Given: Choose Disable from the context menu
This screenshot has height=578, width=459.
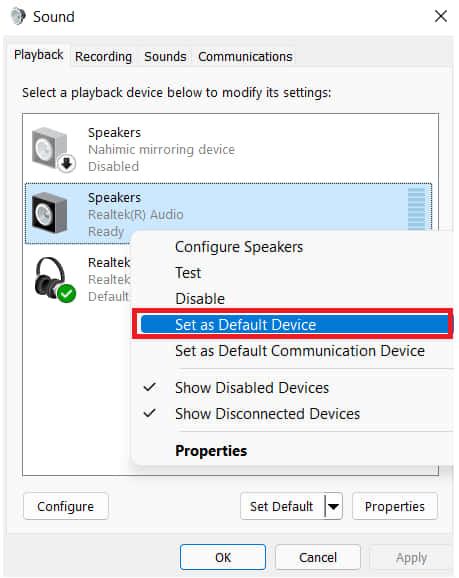Looking at the screenshot, I should [x=200, y=299].
